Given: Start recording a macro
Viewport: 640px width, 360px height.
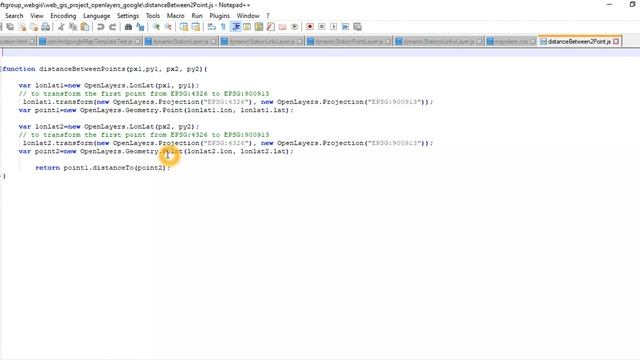Looking at the screenshot, I should click(x=310, y=27).
